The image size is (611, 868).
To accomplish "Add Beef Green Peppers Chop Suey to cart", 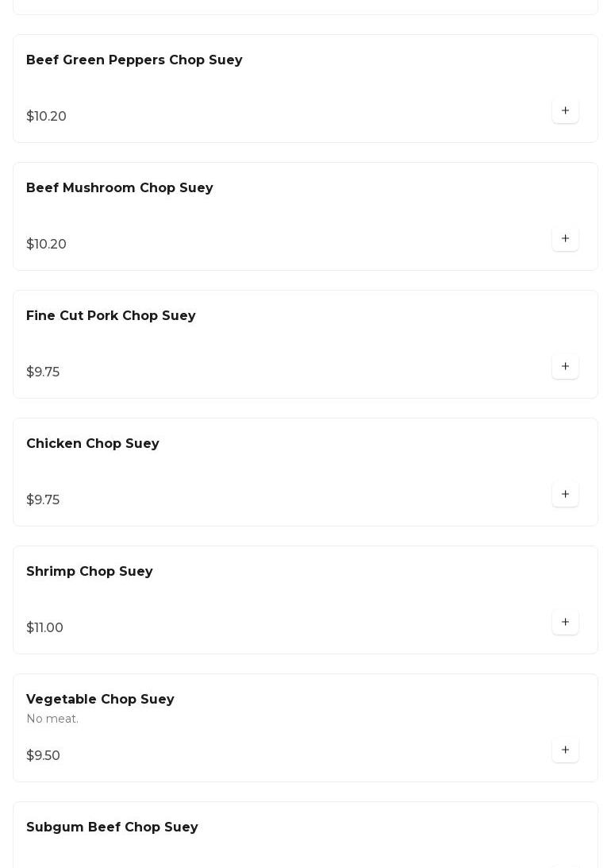I will click(565, 110).
